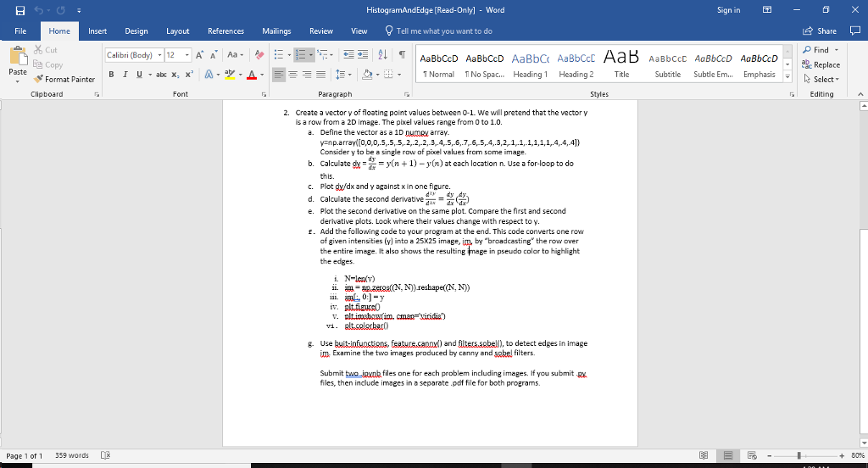This screenshot has height=468, width=868.
Task: Open the Select dropdown in Editing
Action: [821, 79]
